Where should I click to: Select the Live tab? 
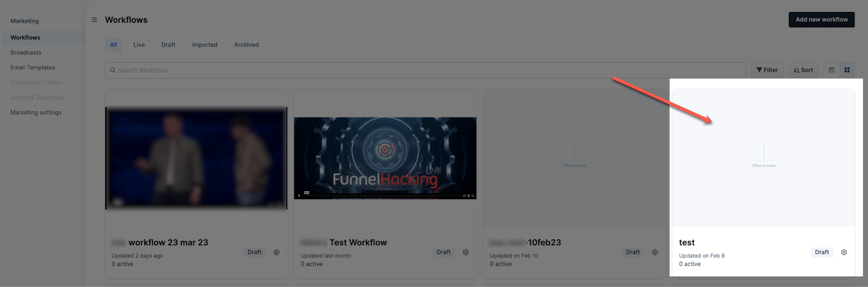pyautogui.click(x=139, y=45)
